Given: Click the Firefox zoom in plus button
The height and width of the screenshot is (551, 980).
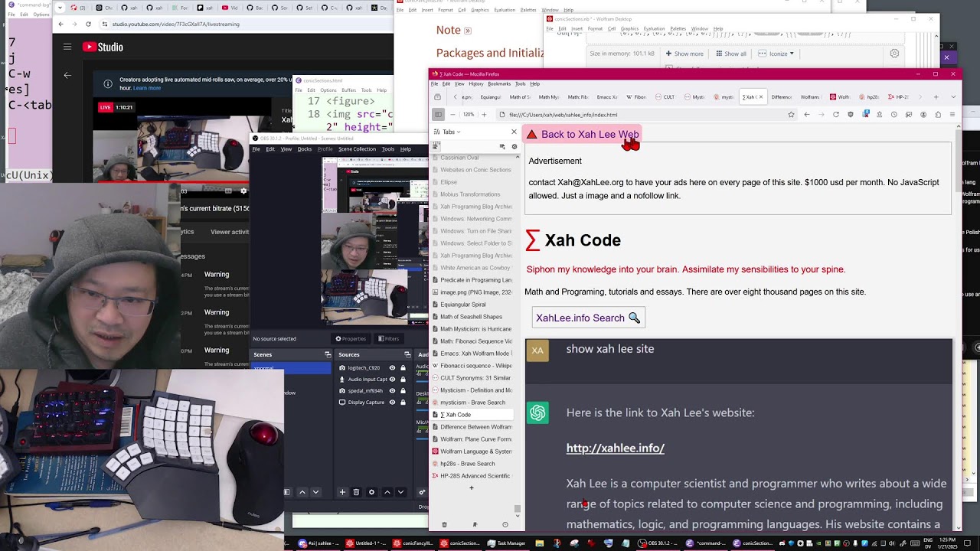Looking at the screenshot, I should coord(484,115).
